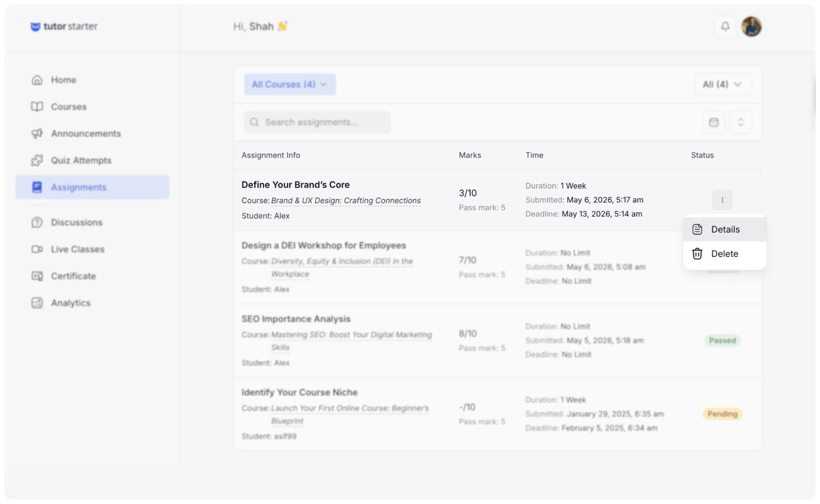Open the three-dot row actions menu
Image resolution: width=820 pixels, height=504 pixels.
pyautogui.click(x=722, y=200)
